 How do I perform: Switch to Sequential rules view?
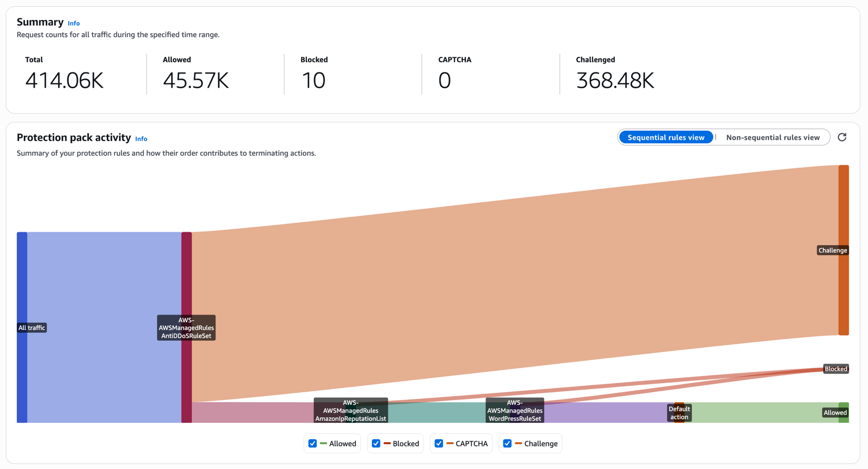(666, 138)
